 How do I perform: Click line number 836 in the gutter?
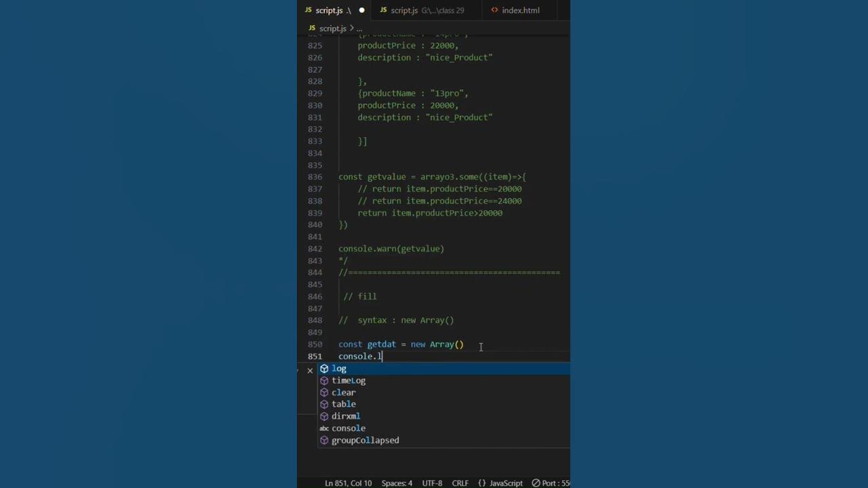coord(315,177)
